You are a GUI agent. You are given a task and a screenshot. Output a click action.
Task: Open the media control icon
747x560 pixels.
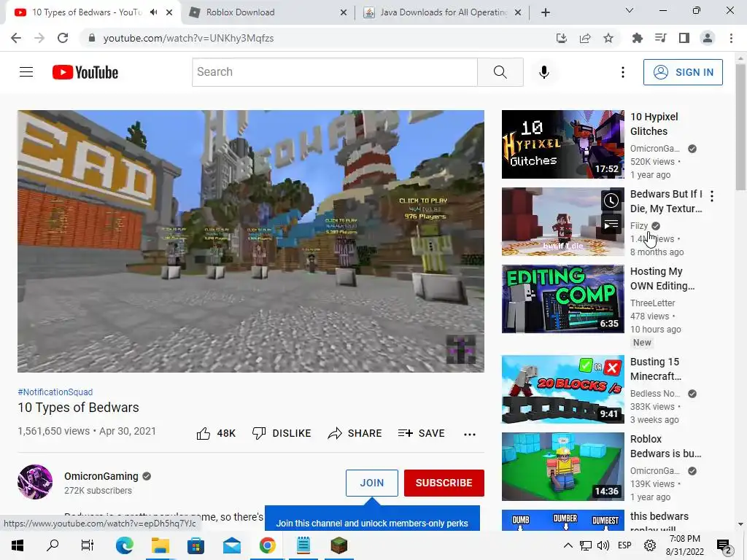click(661, 38)
